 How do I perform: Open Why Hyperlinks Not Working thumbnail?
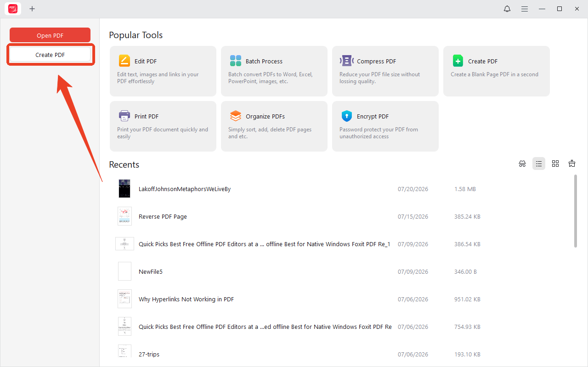[x=124, y=299]
